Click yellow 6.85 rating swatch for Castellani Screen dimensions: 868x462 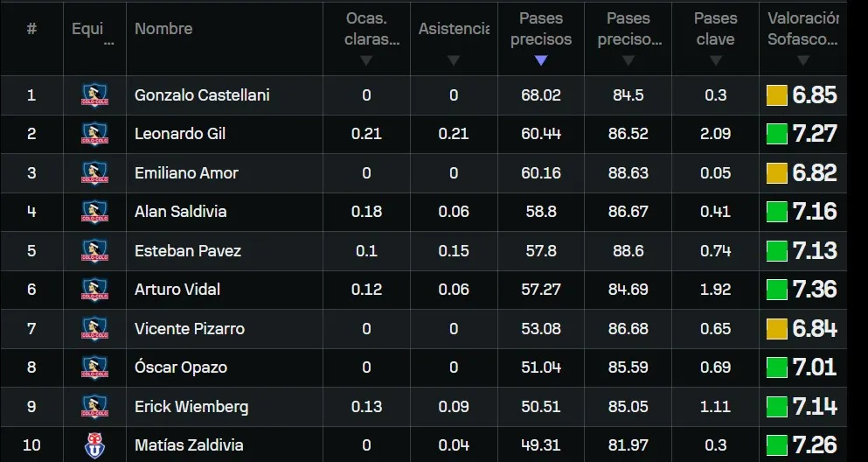click(777, 95)
